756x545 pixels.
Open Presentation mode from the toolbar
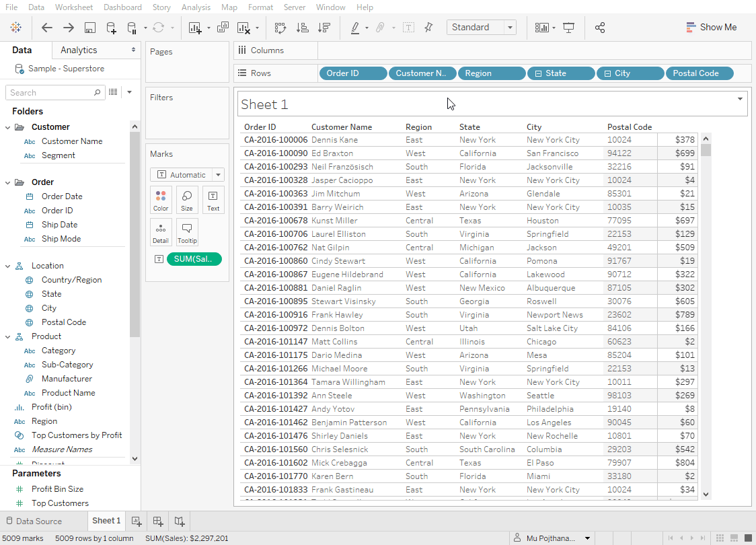click(569, 28)
